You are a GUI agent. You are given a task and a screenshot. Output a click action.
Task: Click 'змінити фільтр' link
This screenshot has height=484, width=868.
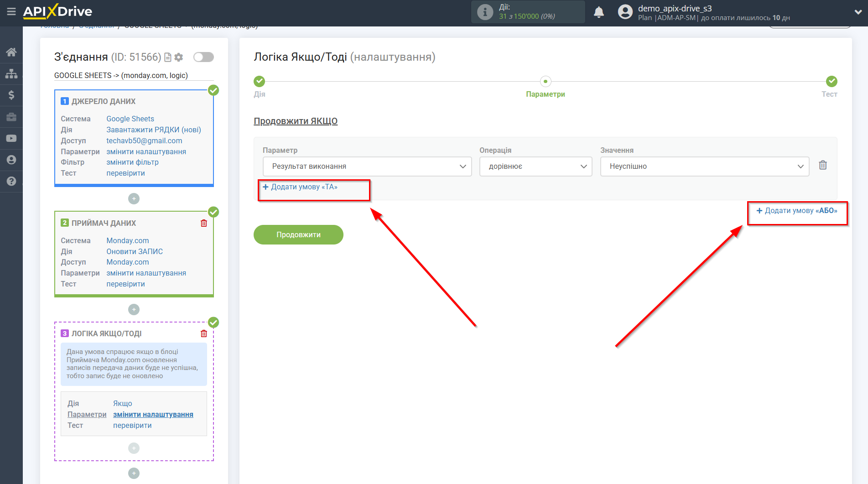coord(133,162)
